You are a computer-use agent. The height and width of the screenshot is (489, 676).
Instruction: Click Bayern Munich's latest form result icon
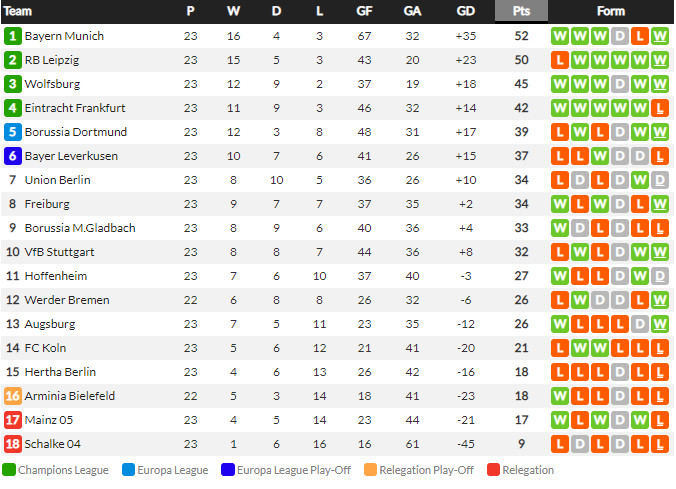coord(659,36)
